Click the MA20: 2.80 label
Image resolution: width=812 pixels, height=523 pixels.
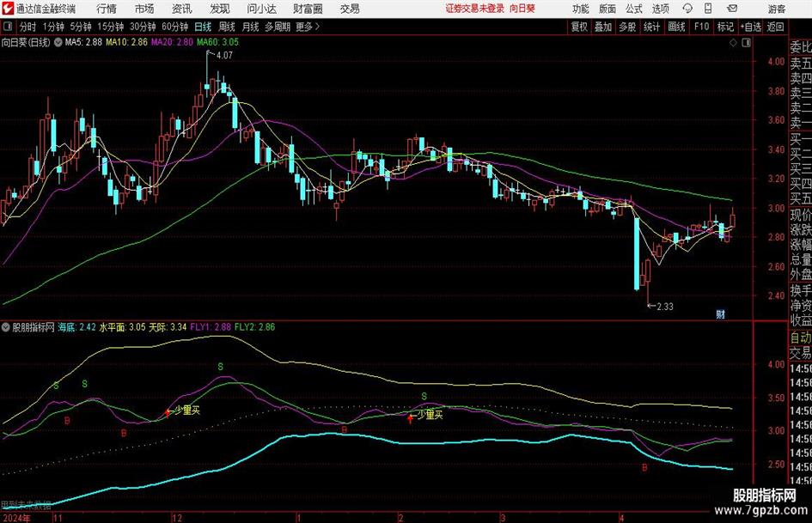coord(172,42)
